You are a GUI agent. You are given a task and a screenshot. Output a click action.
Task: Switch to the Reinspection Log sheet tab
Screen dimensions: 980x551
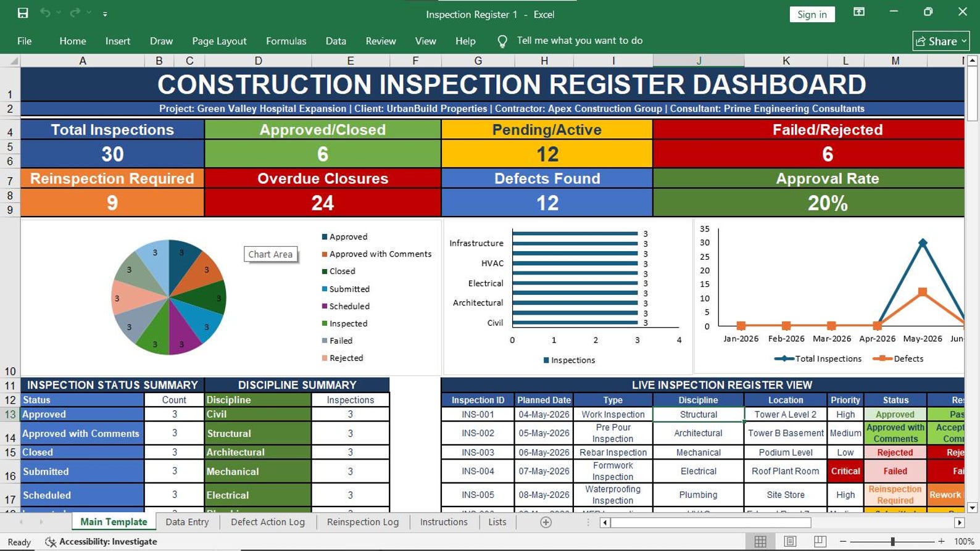tap(363, 522)
